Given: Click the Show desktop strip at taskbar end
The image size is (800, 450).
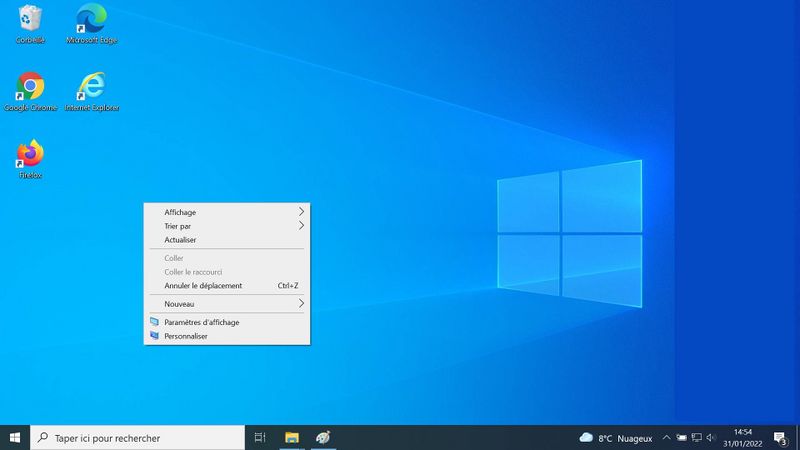Looking at the screenshot, I should [798, 438].
